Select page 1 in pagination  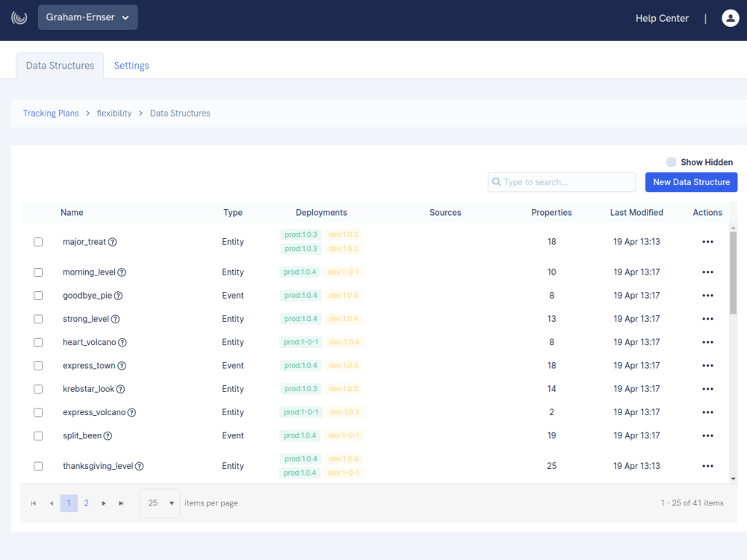click(x=69, y=503)
